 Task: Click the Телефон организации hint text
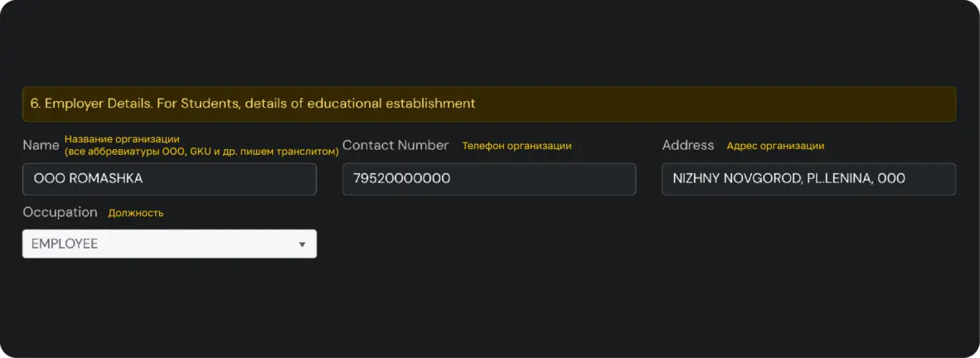click(x=517, y=146)
